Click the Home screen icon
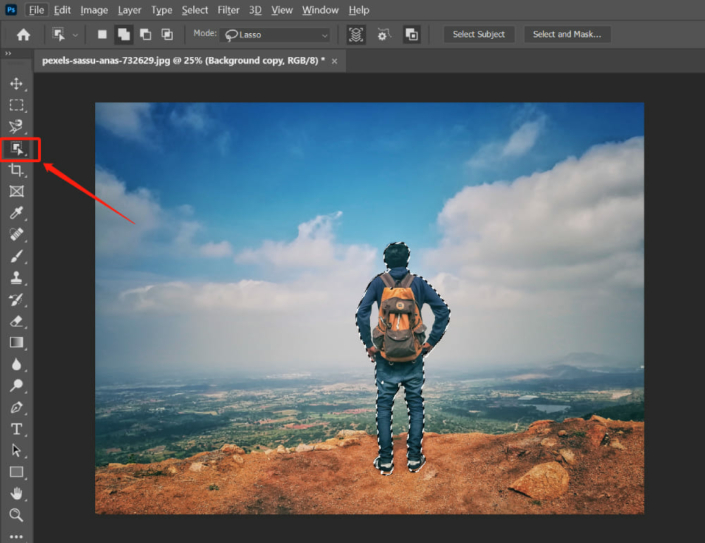 coord(23,34)
